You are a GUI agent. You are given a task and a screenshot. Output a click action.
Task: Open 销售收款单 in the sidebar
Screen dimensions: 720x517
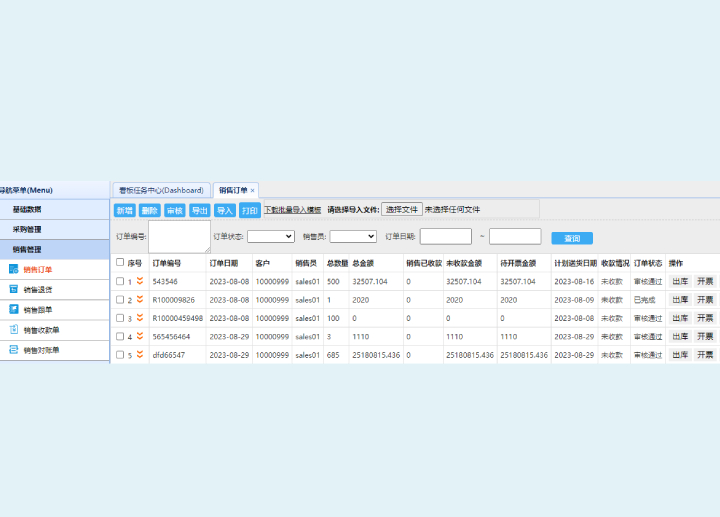41,330
